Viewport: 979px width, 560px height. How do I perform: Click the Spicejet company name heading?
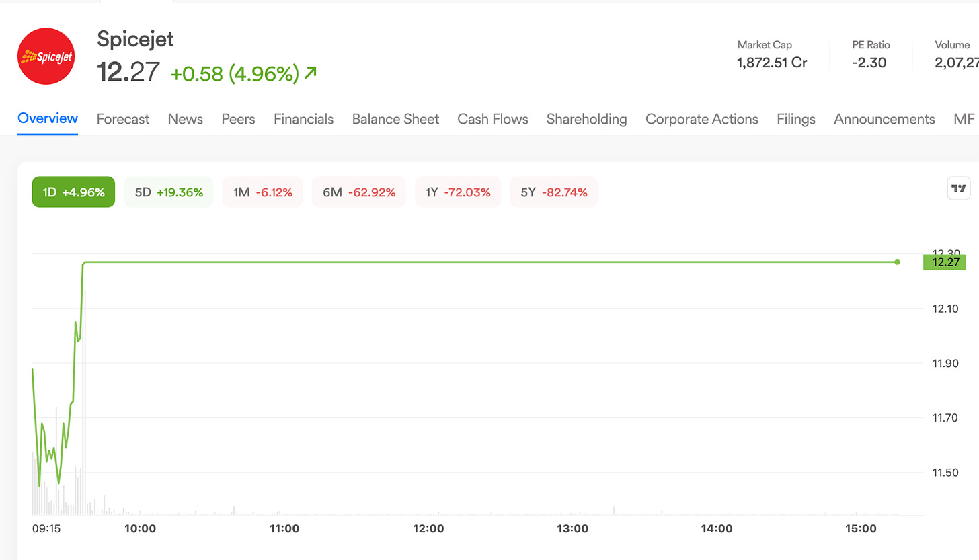point(135,39)
